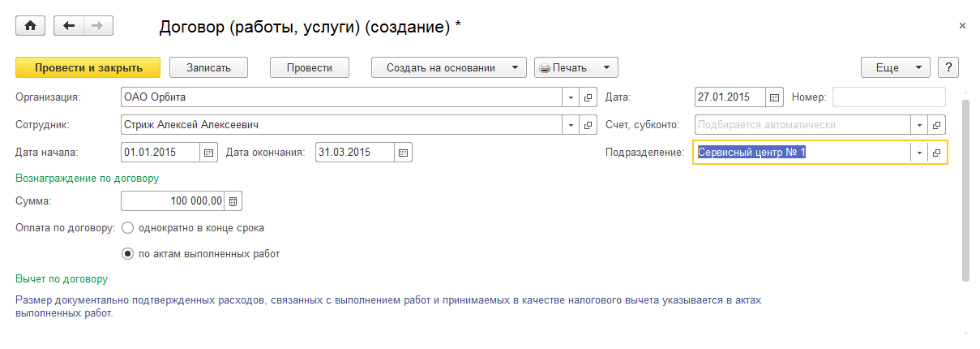Click the Home icon button
Image resolution: width=980 pixels, height=349 pixels.
pos(31,26)
